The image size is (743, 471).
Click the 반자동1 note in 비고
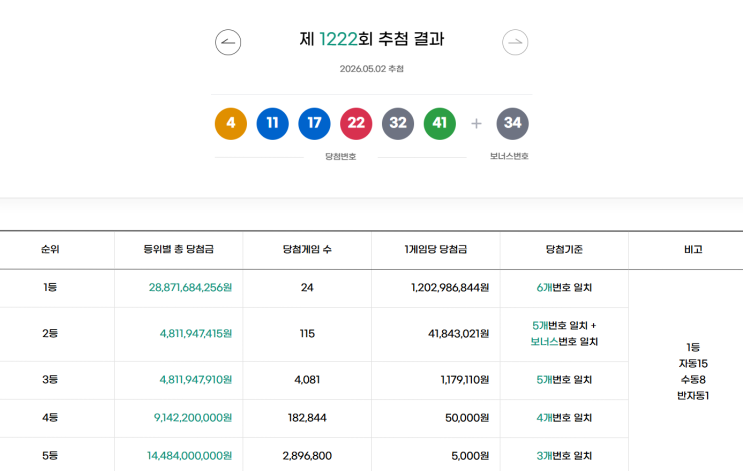[693, 396]
